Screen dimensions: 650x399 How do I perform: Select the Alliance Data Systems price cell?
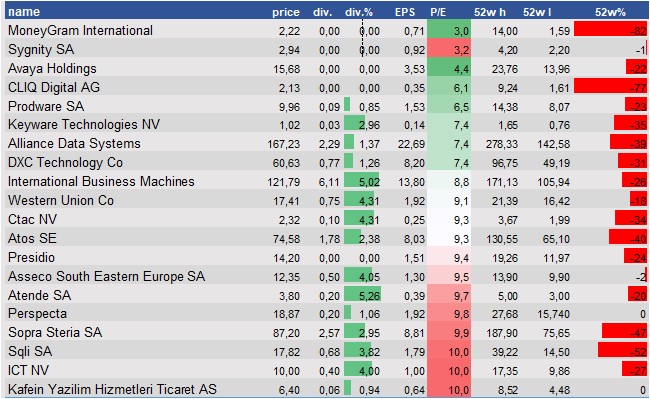coord(284,144)
